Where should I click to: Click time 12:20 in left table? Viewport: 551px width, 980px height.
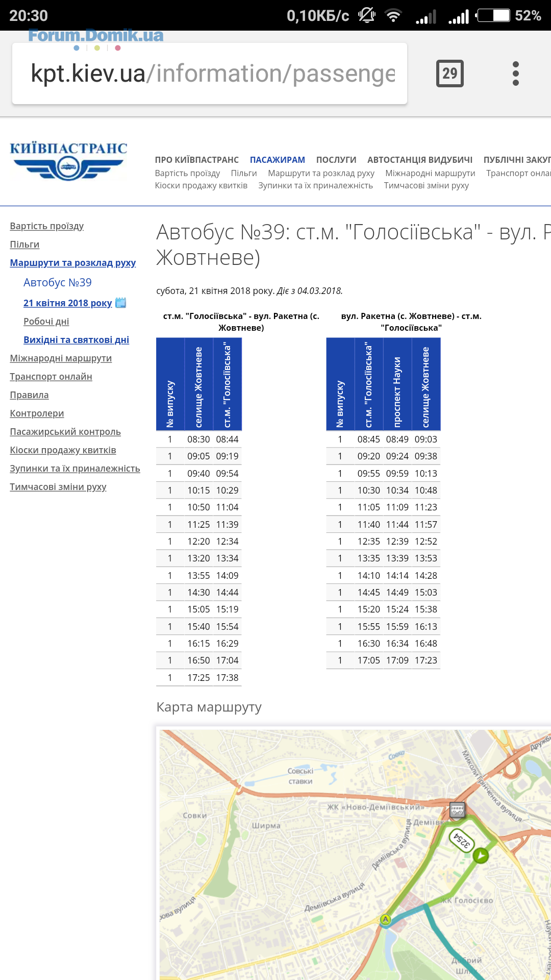[x=198, y=542]
